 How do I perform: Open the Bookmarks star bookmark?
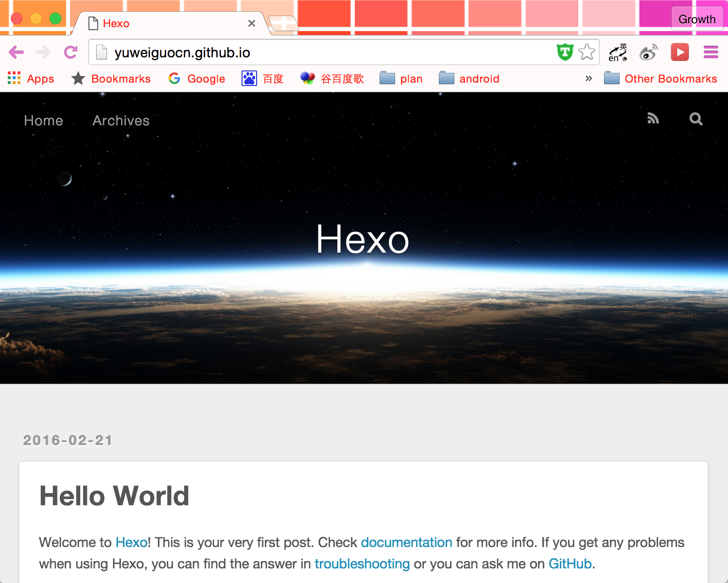111,79
